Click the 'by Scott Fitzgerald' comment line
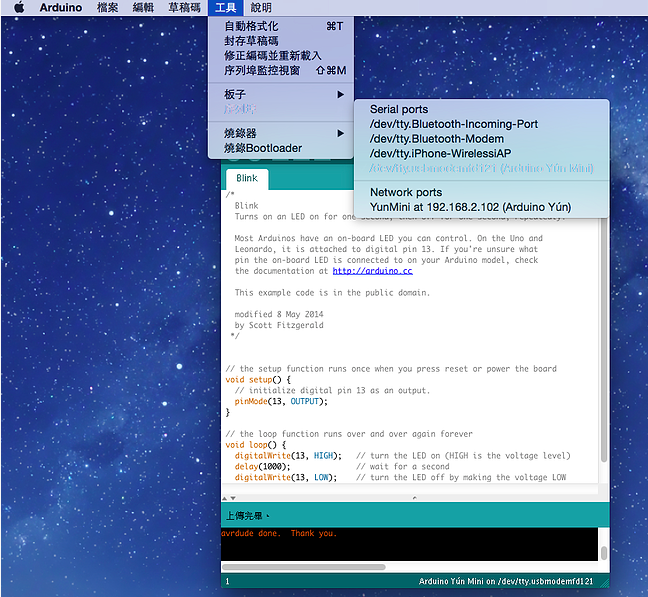The width and height of the screenshot is (648, 597). [279, 325]
